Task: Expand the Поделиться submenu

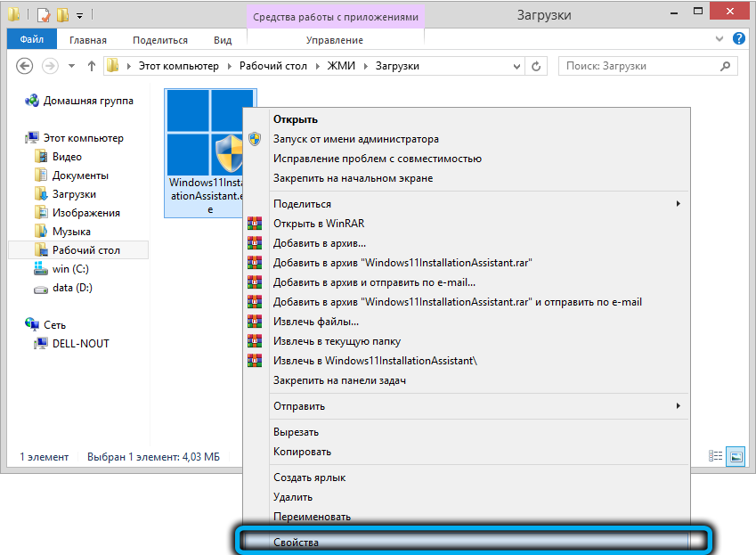Action: click(x=678, y=204)
